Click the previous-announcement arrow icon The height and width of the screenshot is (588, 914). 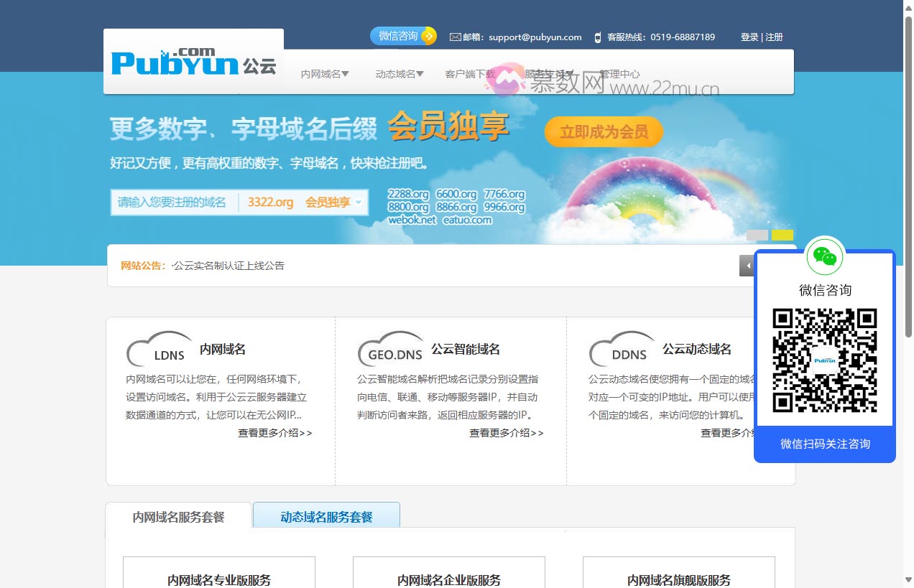747,266
